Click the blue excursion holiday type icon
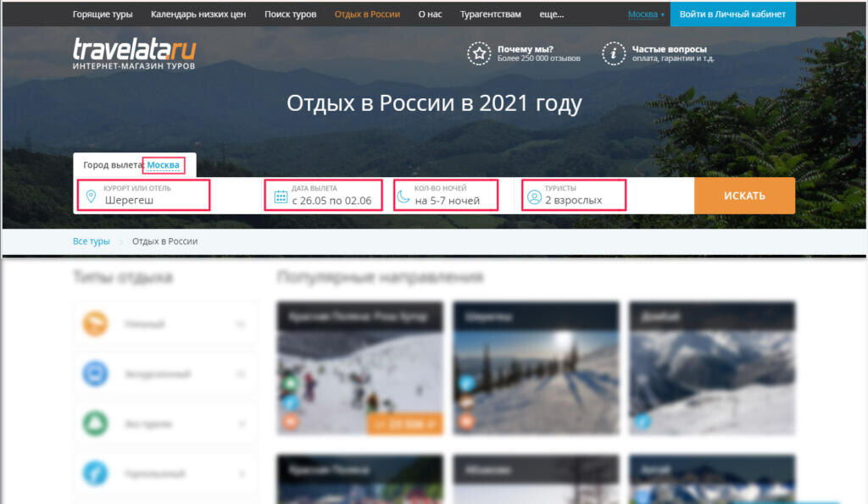 point(95,374)
